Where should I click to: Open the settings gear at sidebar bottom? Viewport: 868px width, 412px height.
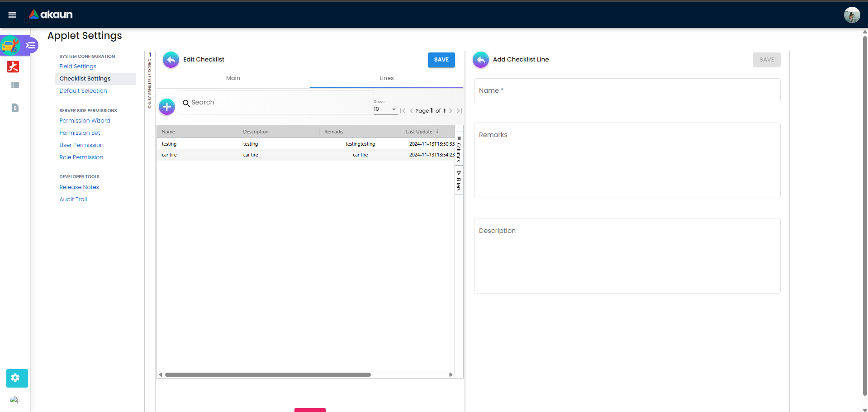pyautogui.click(x=17, y=378)
